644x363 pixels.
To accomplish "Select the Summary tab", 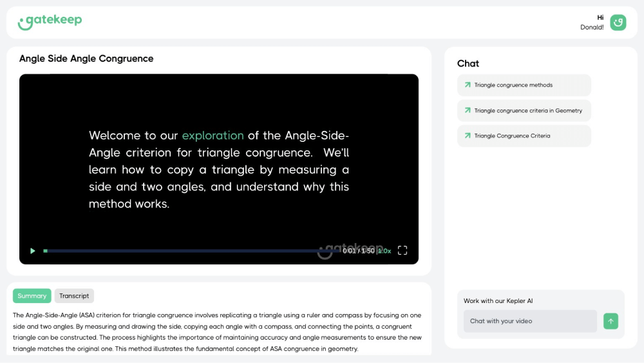I will point(32,296).
